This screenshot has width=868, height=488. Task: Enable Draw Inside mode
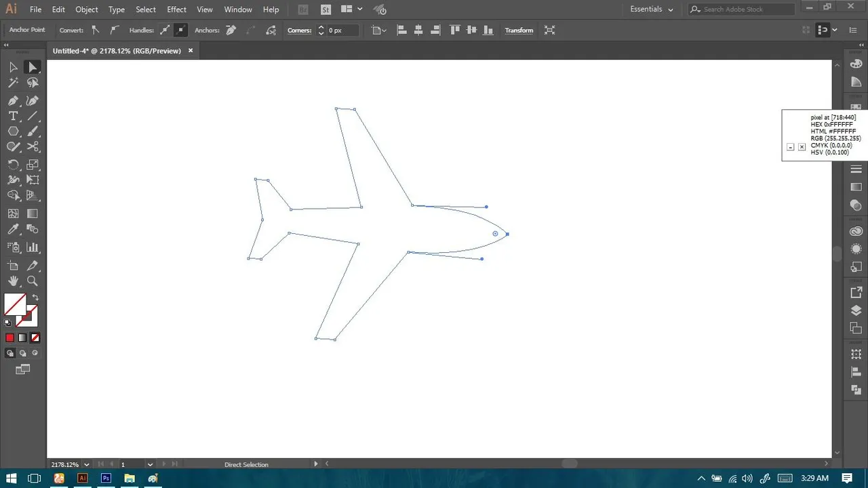35,353
